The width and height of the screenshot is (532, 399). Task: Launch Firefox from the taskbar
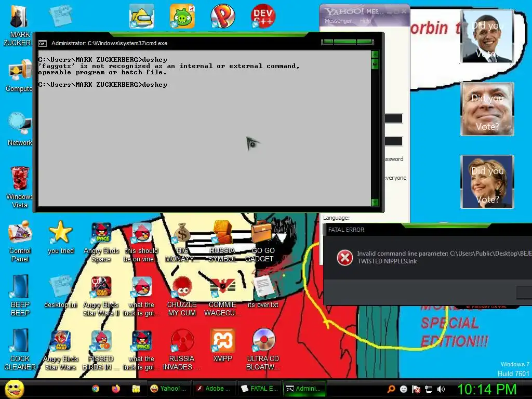tap(116, 389)
